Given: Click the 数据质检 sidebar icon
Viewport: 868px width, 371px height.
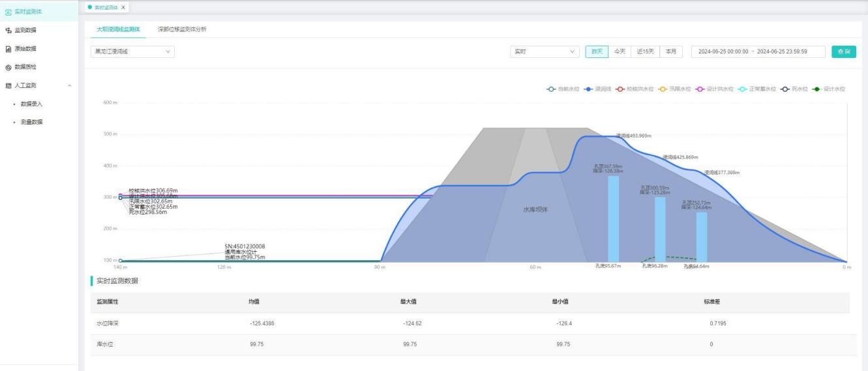Looking at the screenshot, I should pos(7,67).
